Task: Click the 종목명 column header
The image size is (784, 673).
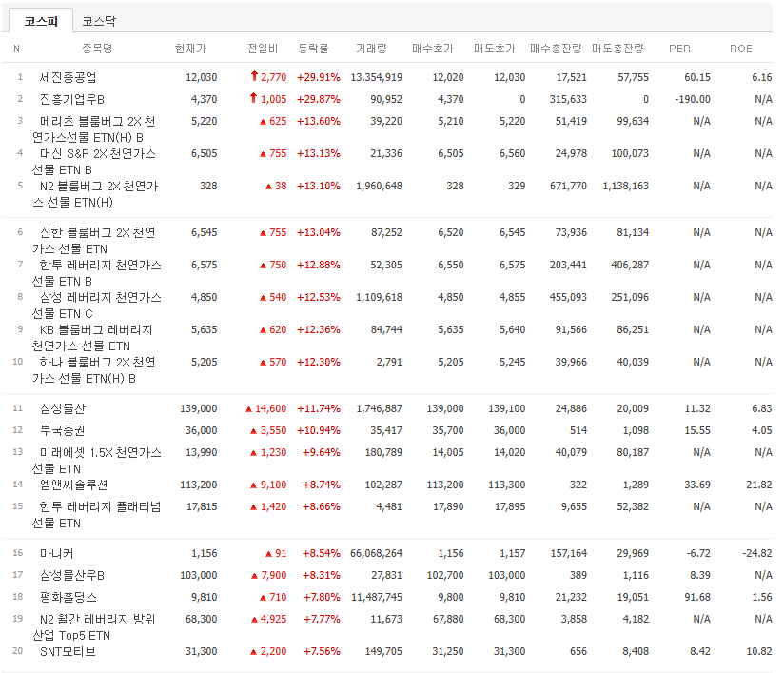Action: (x=97, y=49)
